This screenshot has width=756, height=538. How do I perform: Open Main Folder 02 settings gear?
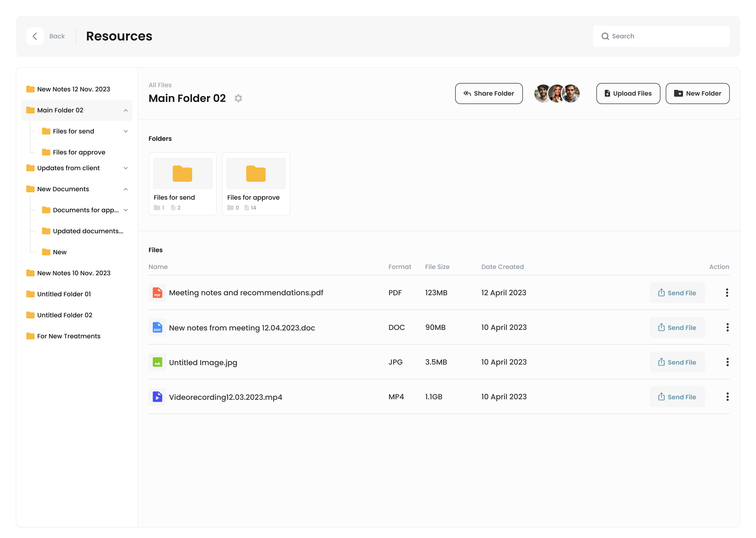238,99
